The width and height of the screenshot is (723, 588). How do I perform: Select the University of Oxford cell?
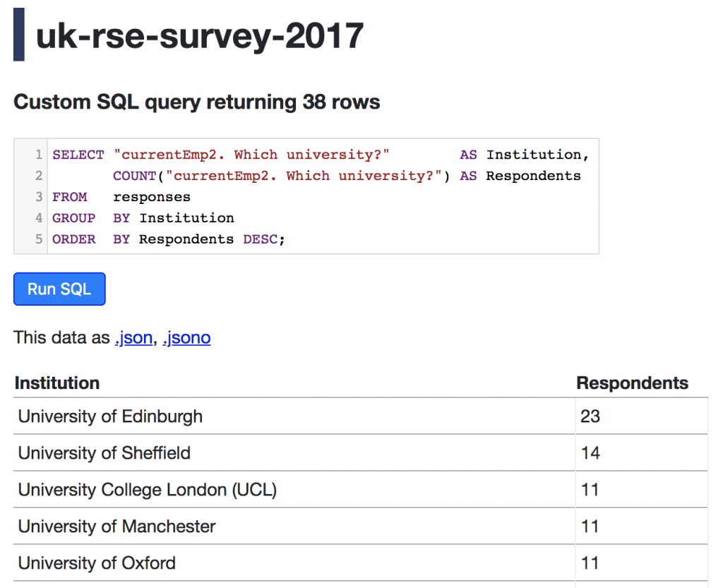click(x=97, y=563)
